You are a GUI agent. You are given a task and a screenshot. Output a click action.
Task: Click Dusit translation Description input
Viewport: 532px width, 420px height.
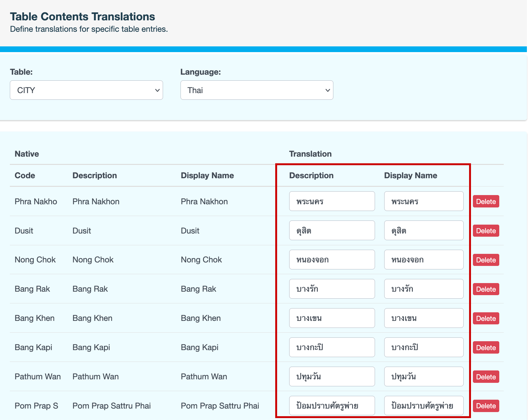click(332, 230)
